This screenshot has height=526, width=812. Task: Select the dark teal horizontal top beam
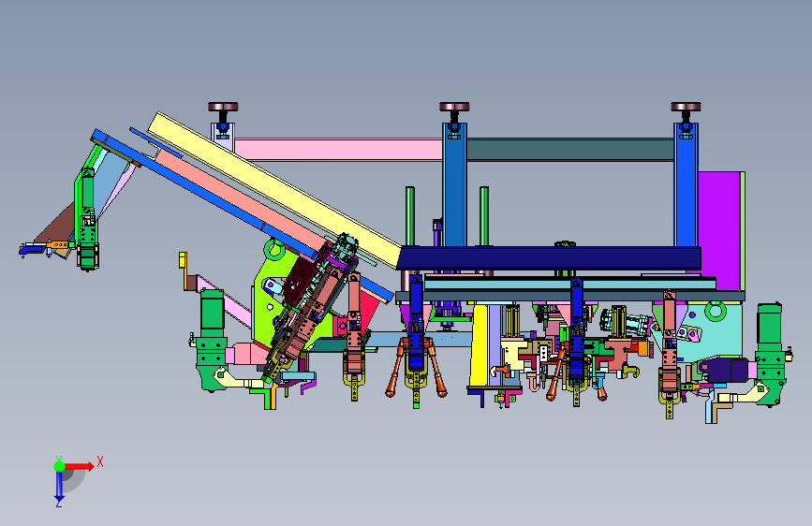570,150
